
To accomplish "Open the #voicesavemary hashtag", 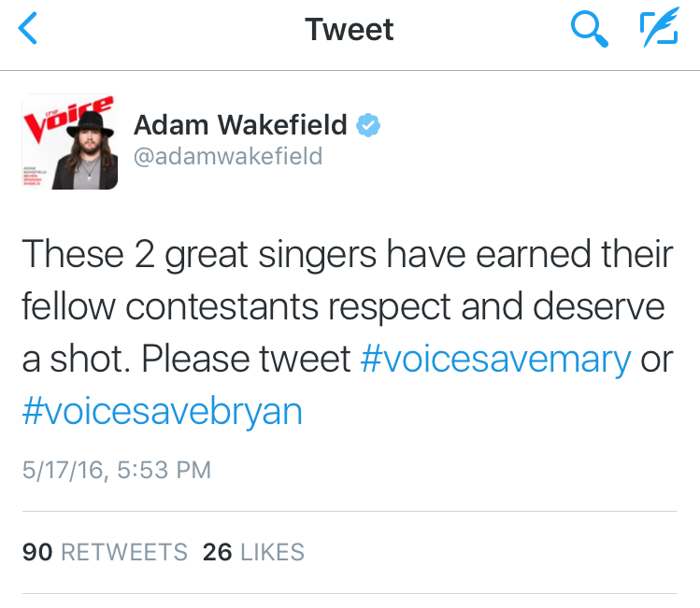I will click(495, 360).
